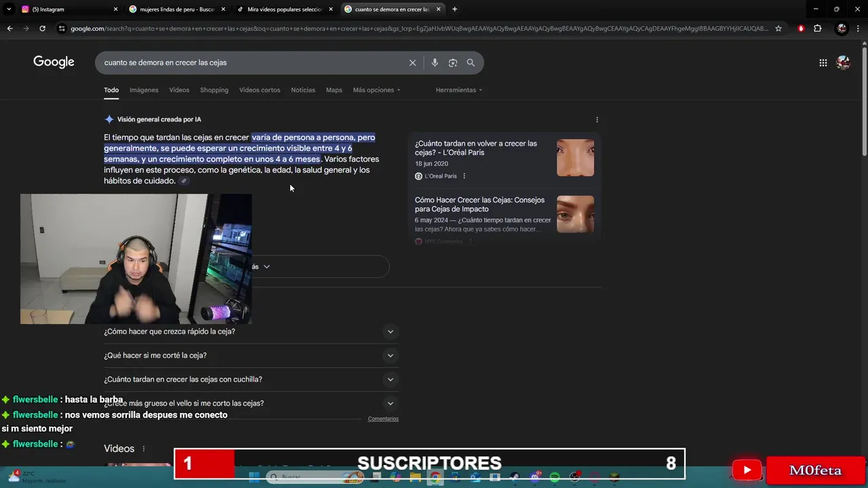Viewport: 868px width, 488px height.
Task: Open the Extensions puzzle menu
Action: [x=817, y=28]
